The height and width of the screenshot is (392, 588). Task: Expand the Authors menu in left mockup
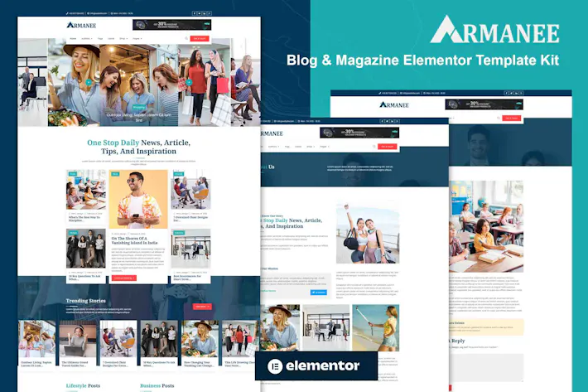(87, 39)
